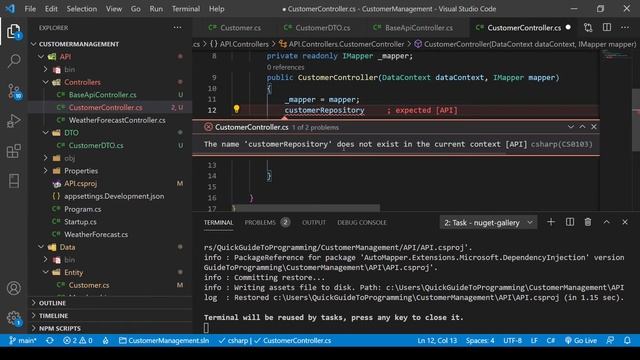The width and height of the screenshot is (640, 360).
Task: Open Startup.cs in the explorer
Action: pos(80,222)
